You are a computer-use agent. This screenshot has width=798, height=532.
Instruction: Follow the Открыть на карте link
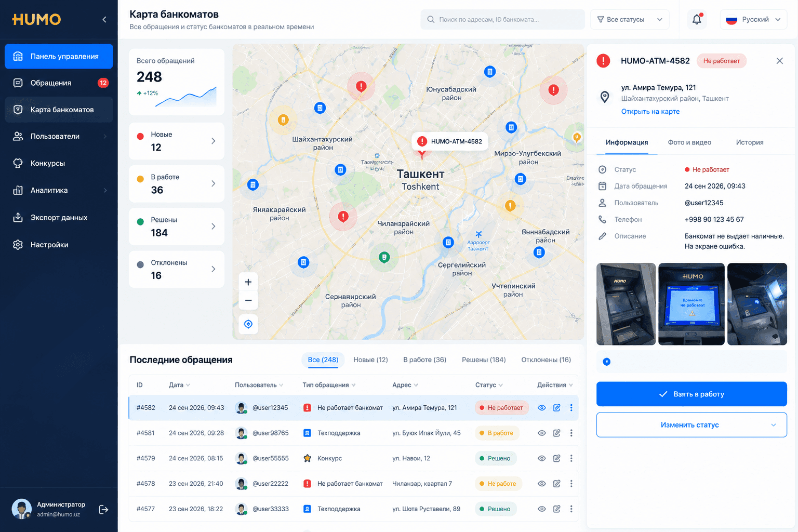pos(650,112)
